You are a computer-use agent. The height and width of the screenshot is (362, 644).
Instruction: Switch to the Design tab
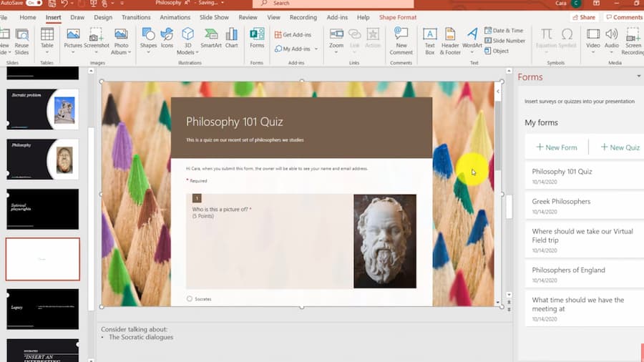pos(103,17)
